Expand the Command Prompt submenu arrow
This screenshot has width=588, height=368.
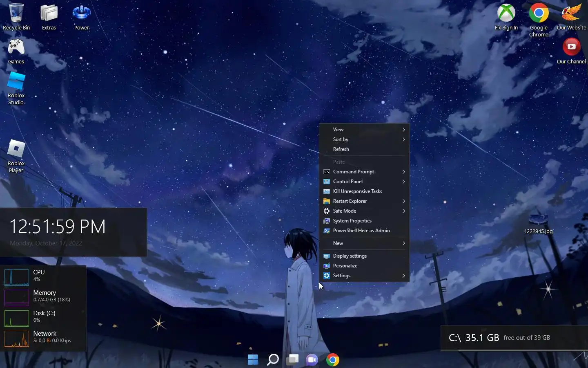(404, 172)
